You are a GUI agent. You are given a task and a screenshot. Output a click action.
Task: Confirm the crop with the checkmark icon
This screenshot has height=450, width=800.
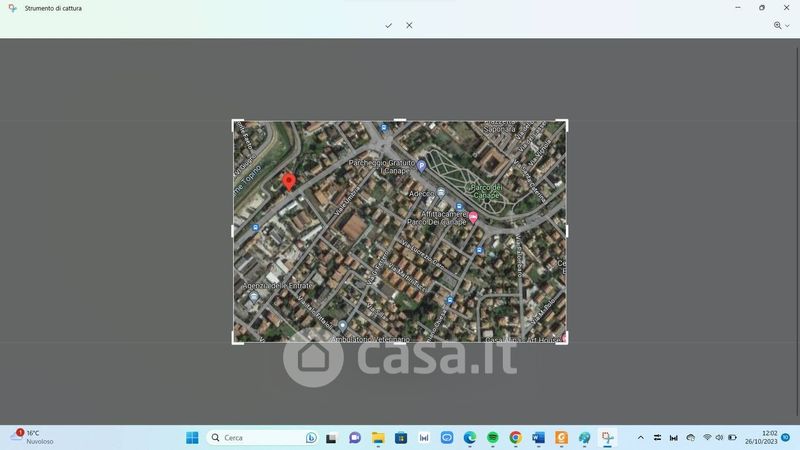[388, 25]
